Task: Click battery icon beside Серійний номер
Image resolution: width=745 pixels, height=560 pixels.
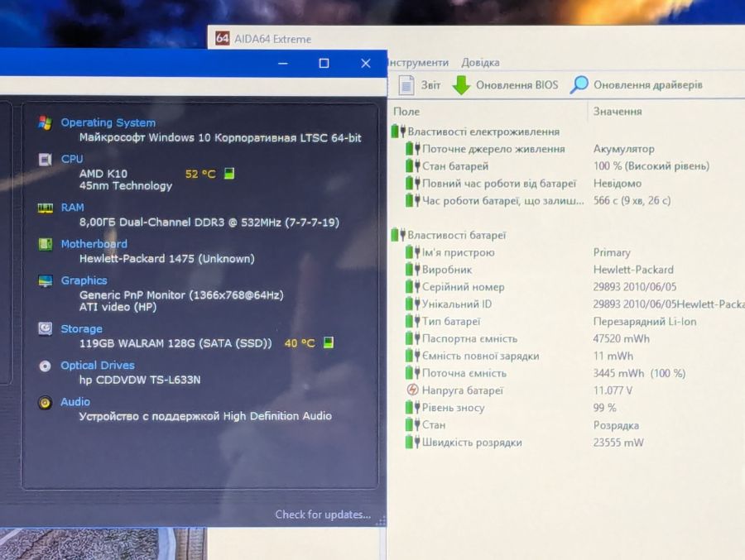Action: click(412, 287)
